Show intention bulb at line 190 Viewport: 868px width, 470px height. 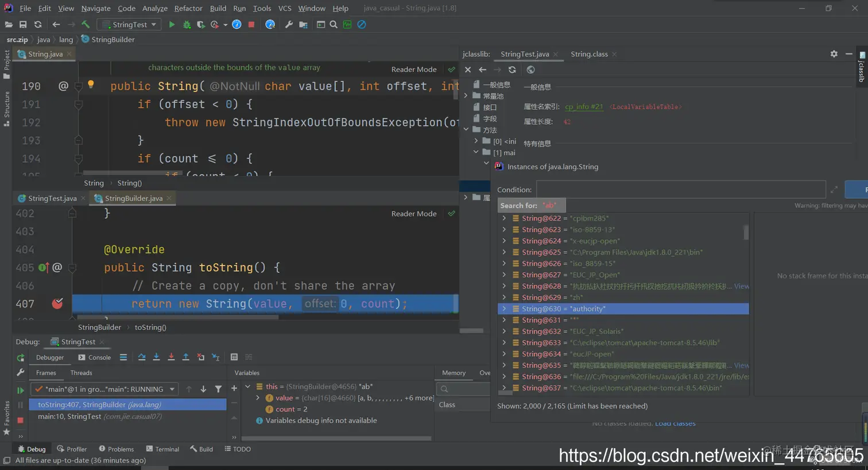(x=91, y=84)
